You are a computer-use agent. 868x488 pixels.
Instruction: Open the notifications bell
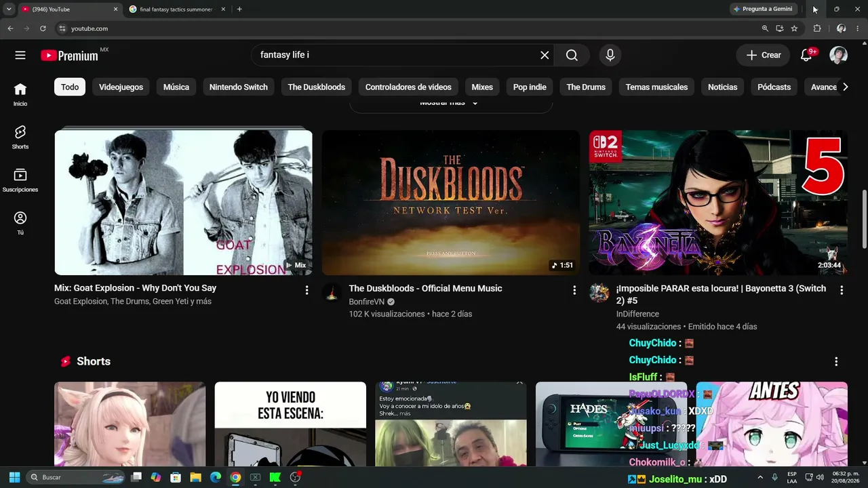[x=806, y=55]
